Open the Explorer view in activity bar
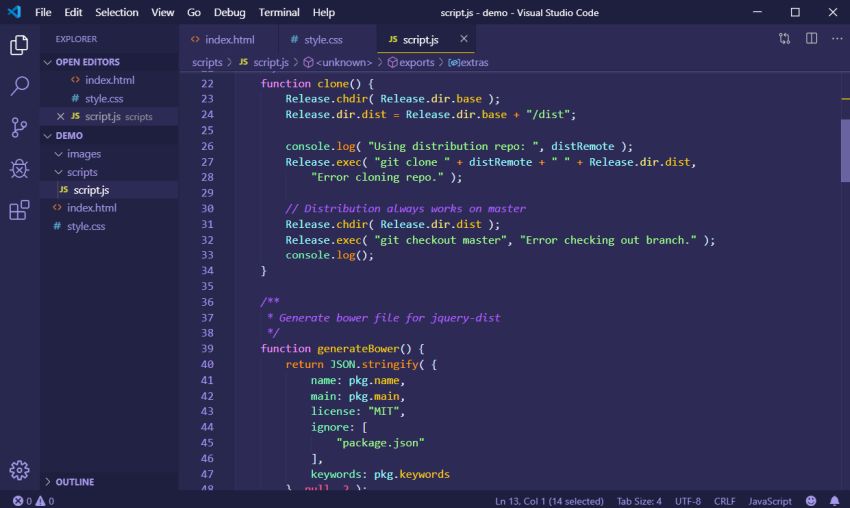 click(x=19, y=45)
